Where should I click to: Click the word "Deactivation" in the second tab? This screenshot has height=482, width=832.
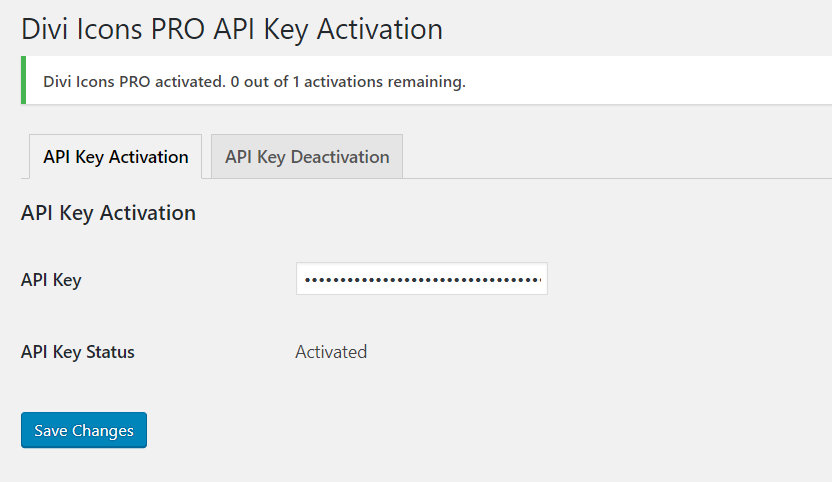339,157
